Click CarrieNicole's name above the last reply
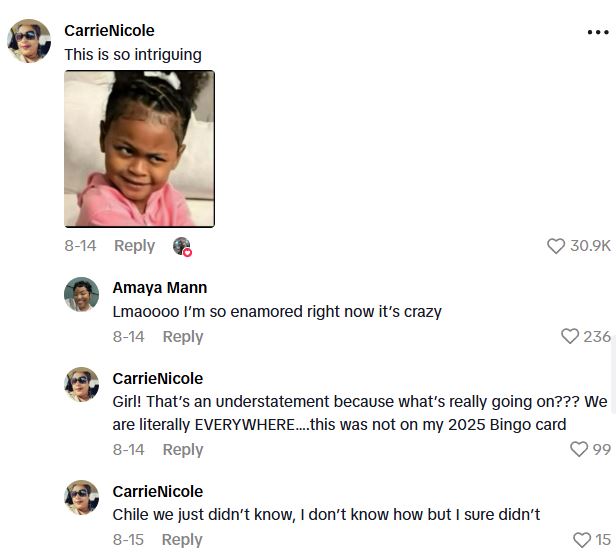 157,491
